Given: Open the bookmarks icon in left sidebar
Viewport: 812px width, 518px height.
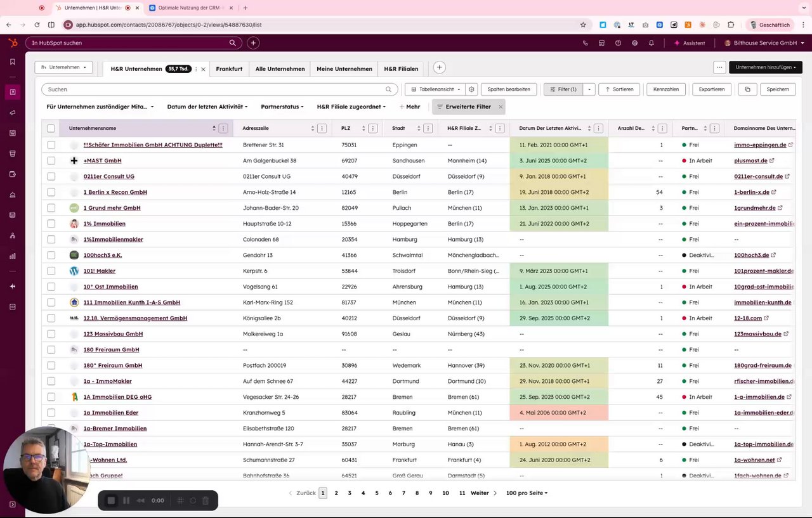Looking at the screenshot, I should coord(12,62).
